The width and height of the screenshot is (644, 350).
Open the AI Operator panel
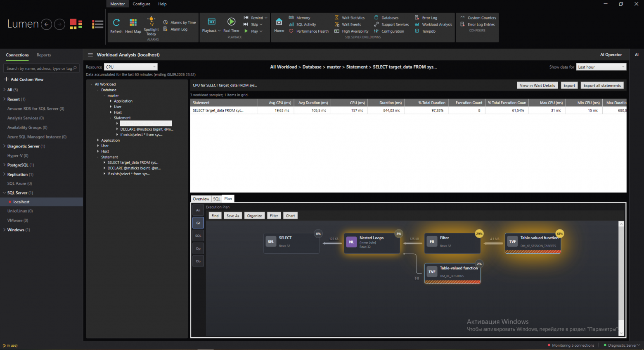(611, 55)
